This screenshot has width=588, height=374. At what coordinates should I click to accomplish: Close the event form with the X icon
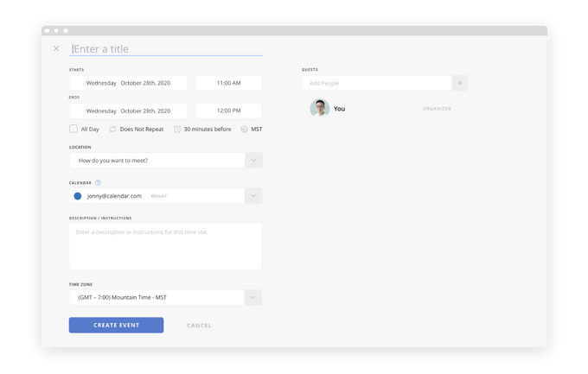coord(56,48)
